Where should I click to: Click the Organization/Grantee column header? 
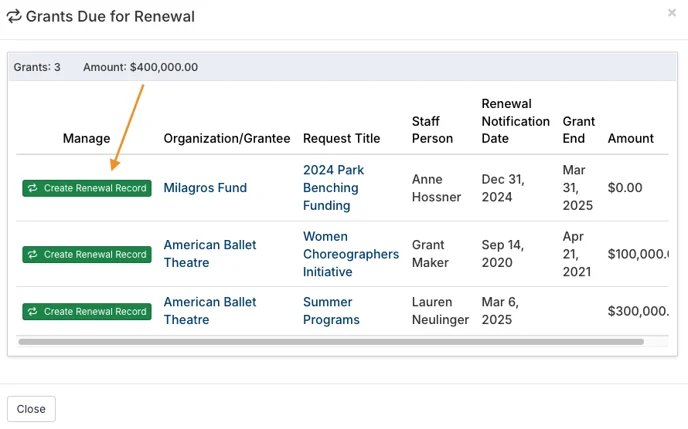[x=227, y=139]
